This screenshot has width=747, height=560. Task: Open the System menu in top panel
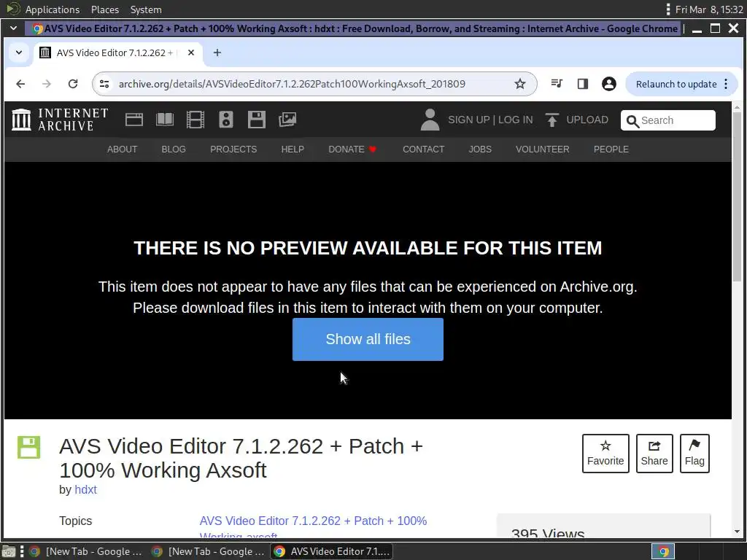coord(146,9)
